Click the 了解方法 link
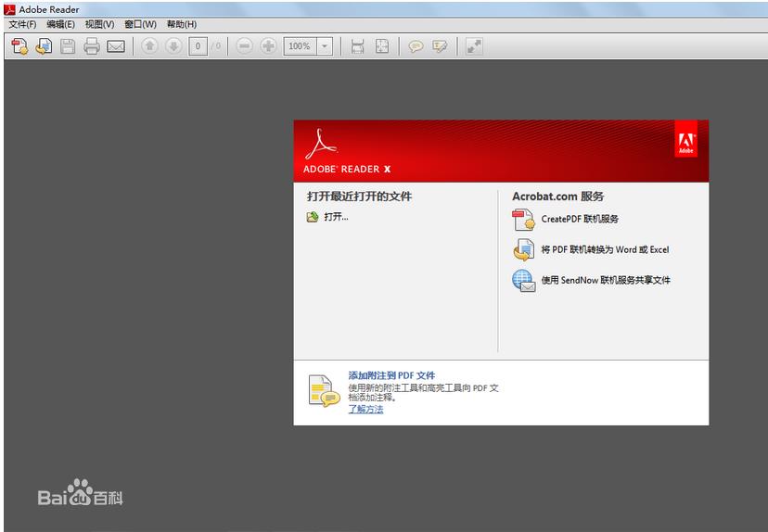Screen dimensions: 768x532 [365, 409]
